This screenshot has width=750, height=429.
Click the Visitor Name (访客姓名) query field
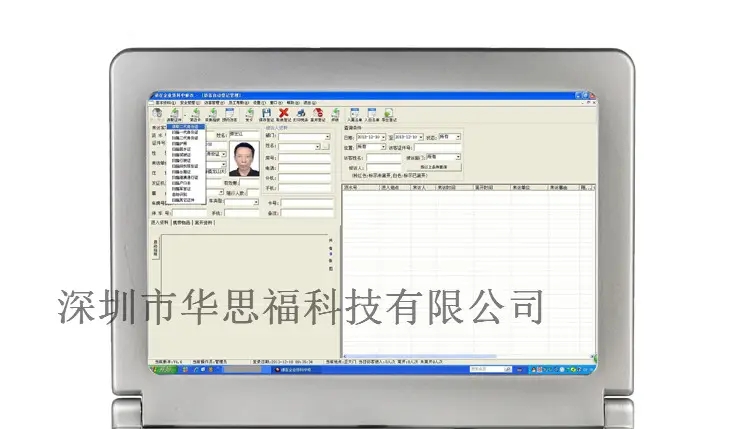click(x=384, y=158)
